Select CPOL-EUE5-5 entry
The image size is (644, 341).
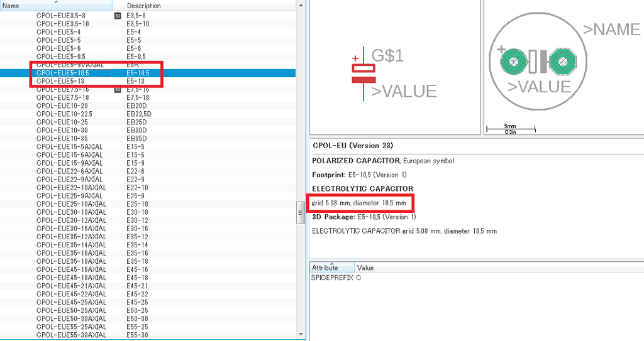[58, 40]
